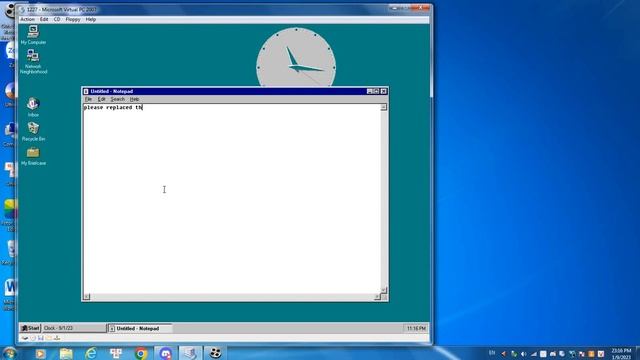Viewport: 640px width, 360px height.
Task: Close the Notepad window
Action: pyautogui.click(x=384, y=91)
